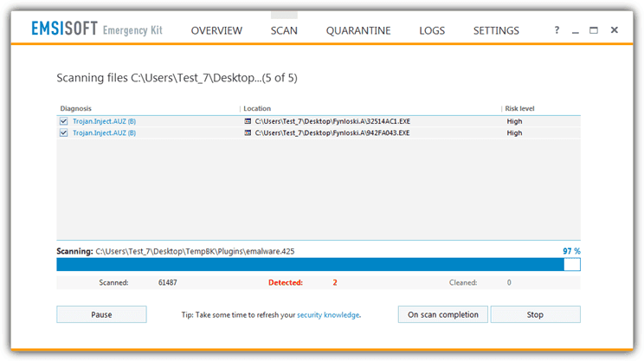
Task: Click the Scanning files heading text
Action: (177, 78)
